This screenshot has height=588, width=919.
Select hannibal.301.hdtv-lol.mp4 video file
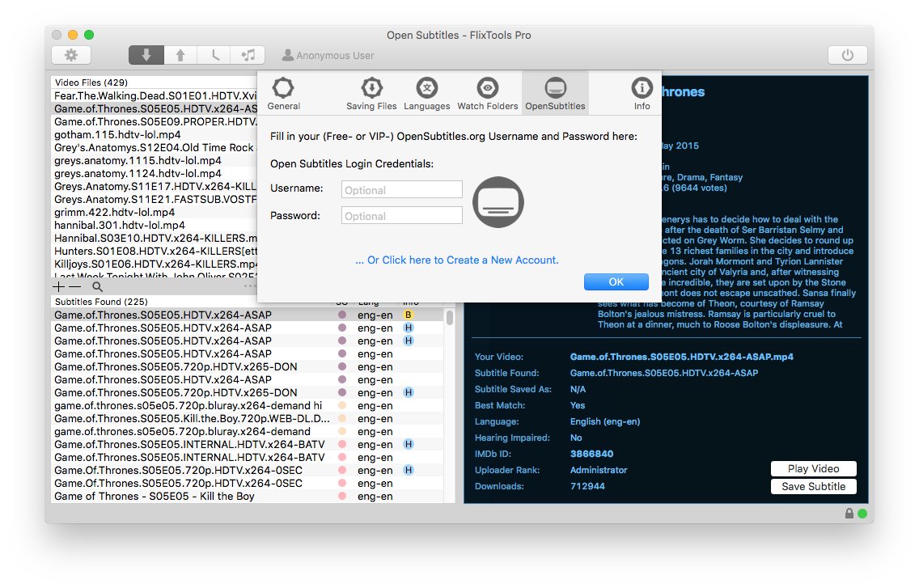click(155, 225)
